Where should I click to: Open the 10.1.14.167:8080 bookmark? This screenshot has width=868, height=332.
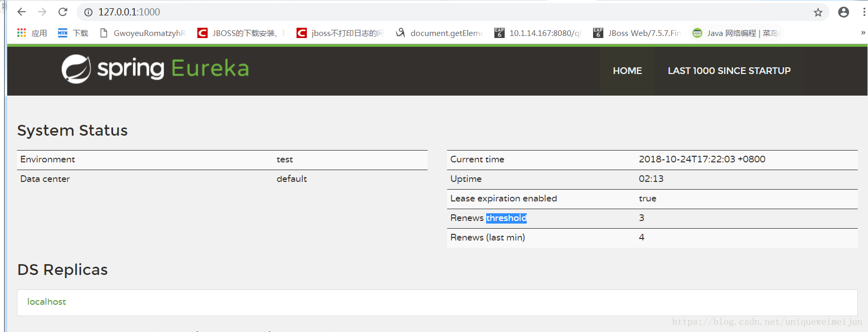point(538,33)
